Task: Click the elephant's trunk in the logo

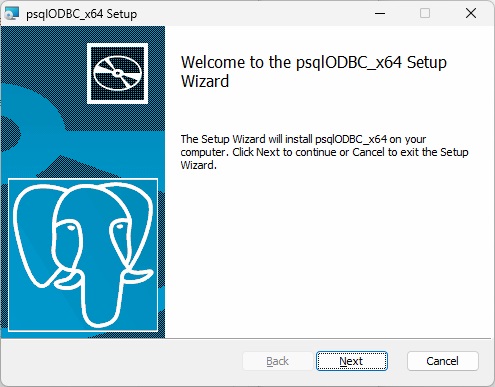Action: point(100,300)
